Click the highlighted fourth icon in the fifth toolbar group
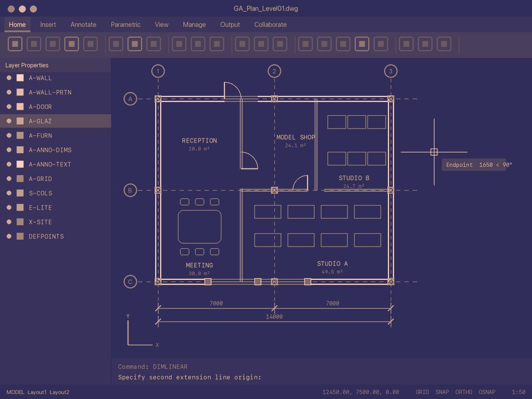Viewport: 532px width, 399px height. [362, 44]
